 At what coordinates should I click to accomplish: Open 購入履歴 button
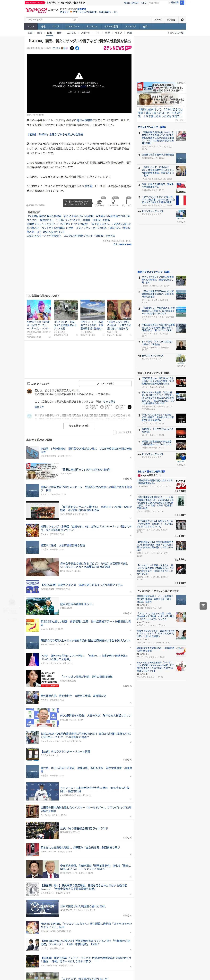(171, 20)
